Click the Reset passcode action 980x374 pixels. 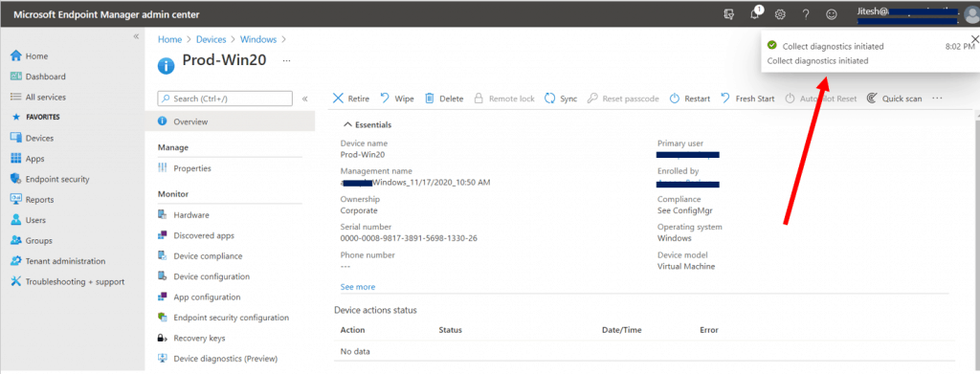(623, 99)
